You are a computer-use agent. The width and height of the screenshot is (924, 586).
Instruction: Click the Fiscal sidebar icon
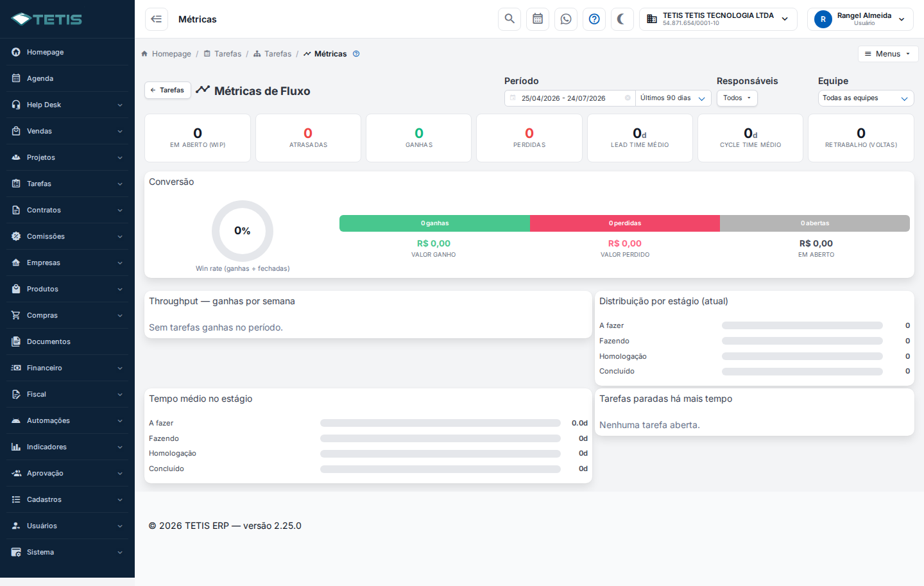pyautogui.click(x=16, y=394)
